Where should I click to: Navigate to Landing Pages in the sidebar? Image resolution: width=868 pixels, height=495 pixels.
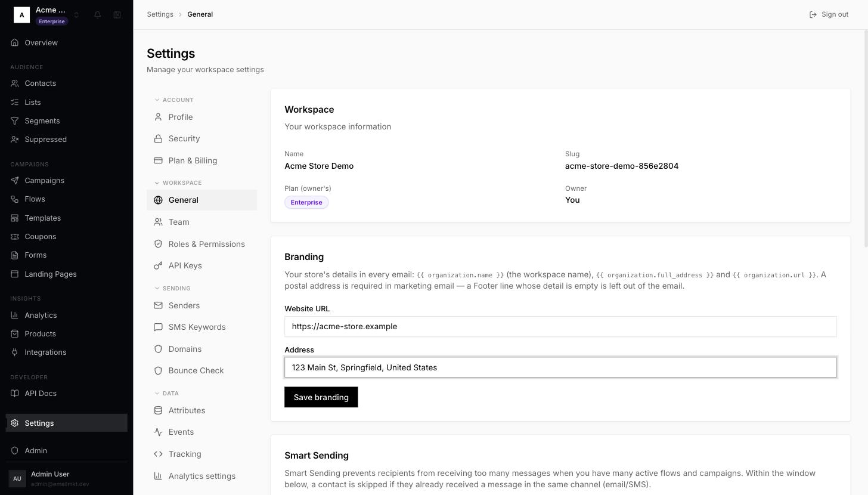click(x=67, y=274)
